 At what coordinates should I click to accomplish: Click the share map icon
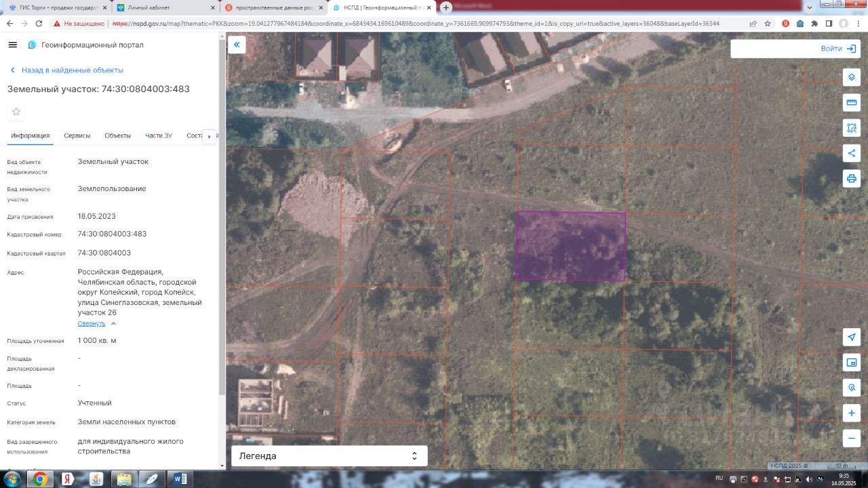852,153
